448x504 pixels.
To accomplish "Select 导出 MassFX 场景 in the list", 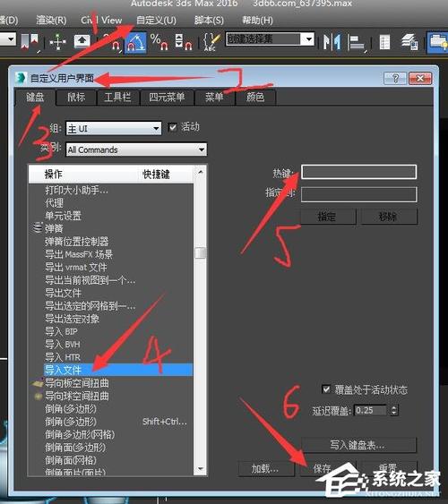I will pos(79,254).
